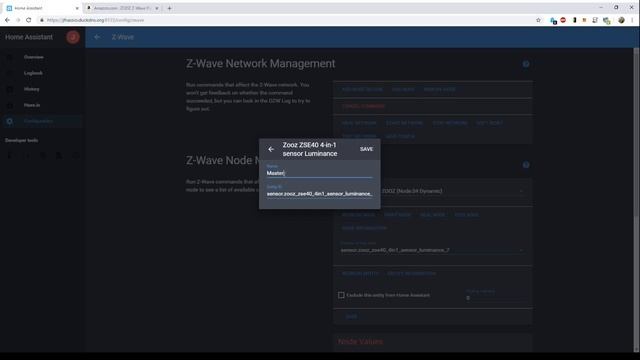Click the Entity ID field in the dialog
Viewport: 640px width, 360px height.
(319, 194)
